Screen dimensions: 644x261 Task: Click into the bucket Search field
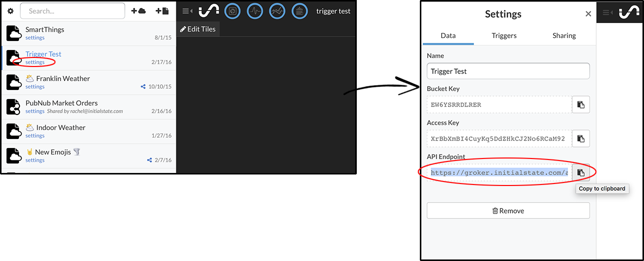(73, 11)
